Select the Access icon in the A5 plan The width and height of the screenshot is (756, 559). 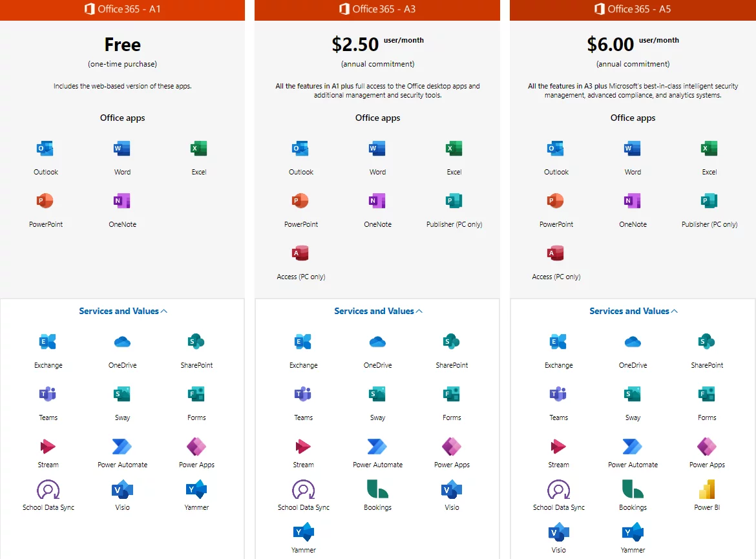tap(556, 253)
